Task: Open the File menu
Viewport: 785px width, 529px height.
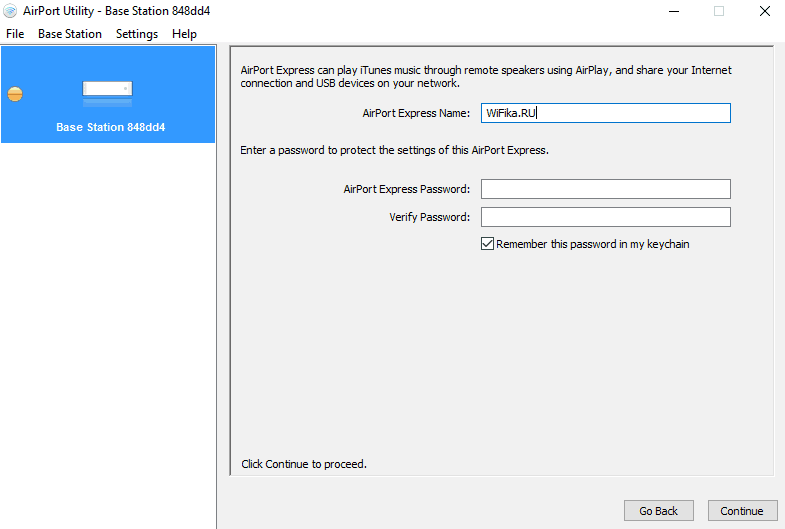Action: [x=15, y=34]
